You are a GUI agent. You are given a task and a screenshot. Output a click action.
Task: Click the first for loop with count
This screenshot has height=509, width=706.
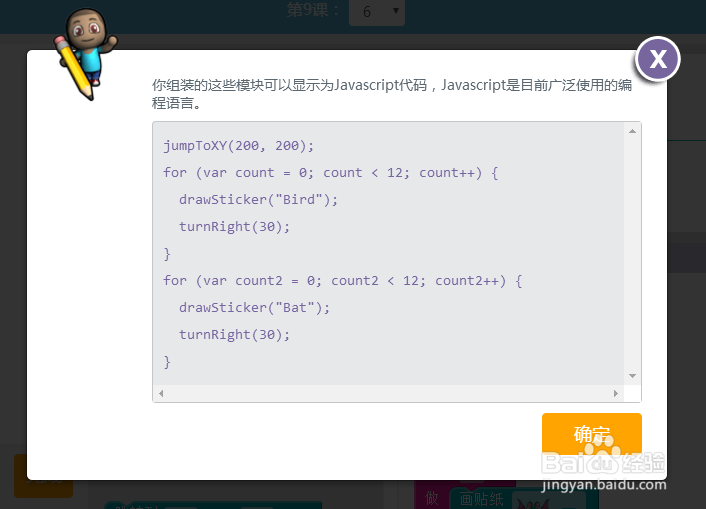(330, 173)
